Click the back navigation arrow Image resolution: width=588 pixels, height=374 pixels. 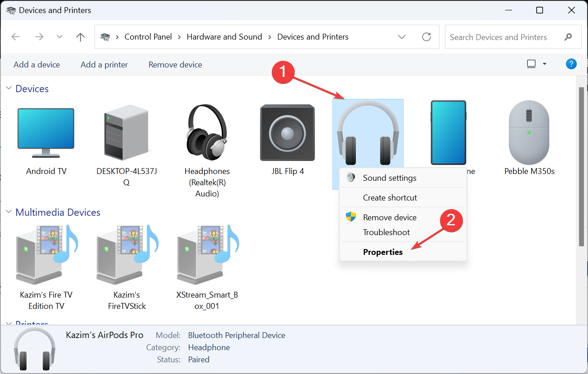click(15, 37)
